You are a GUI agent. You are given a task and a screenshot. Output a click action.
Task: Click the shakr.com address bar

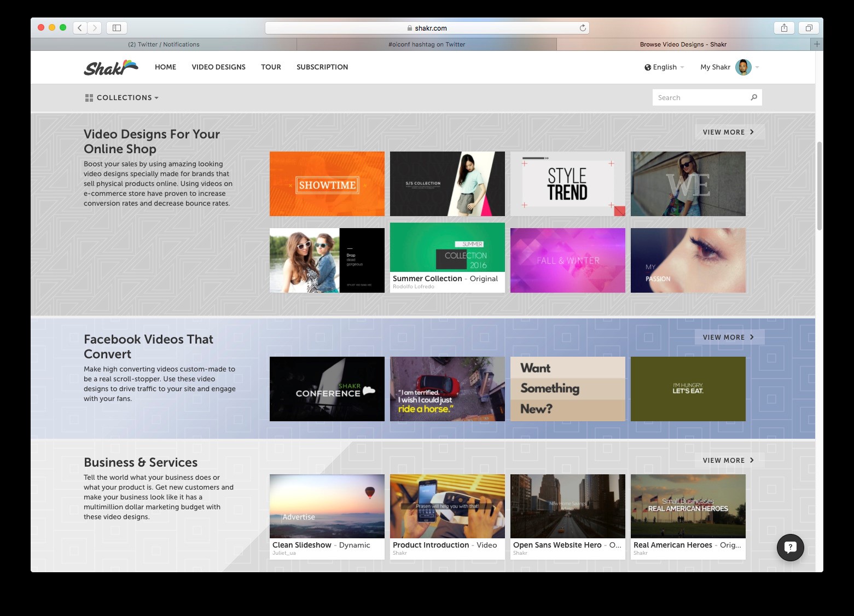(x=427, y=28)
